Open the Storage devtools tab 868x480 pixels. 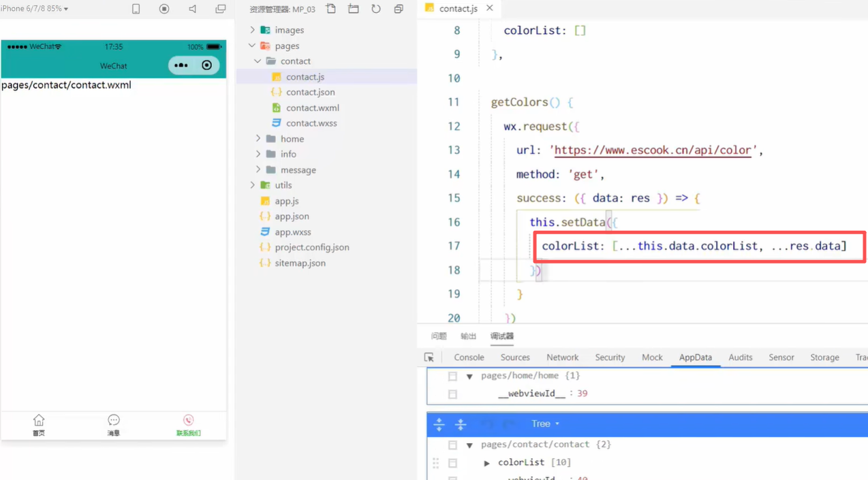pos(824,357)
